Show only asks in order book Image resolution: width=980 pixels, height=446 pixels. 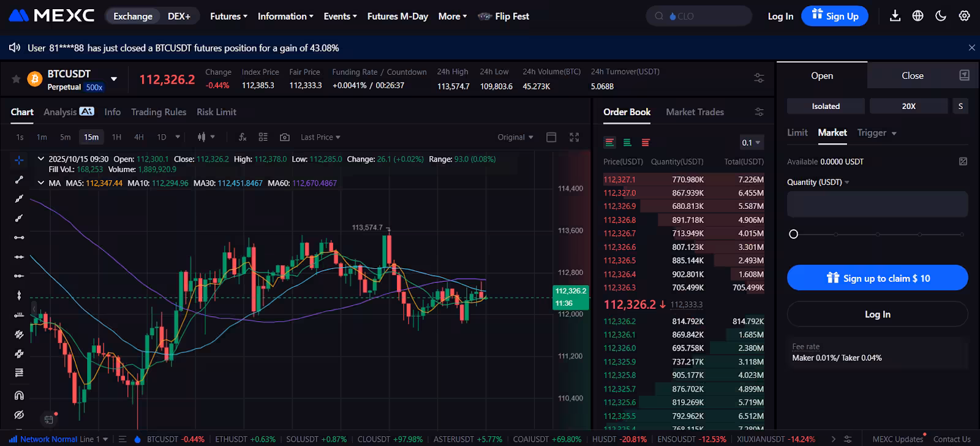(646, 143)
